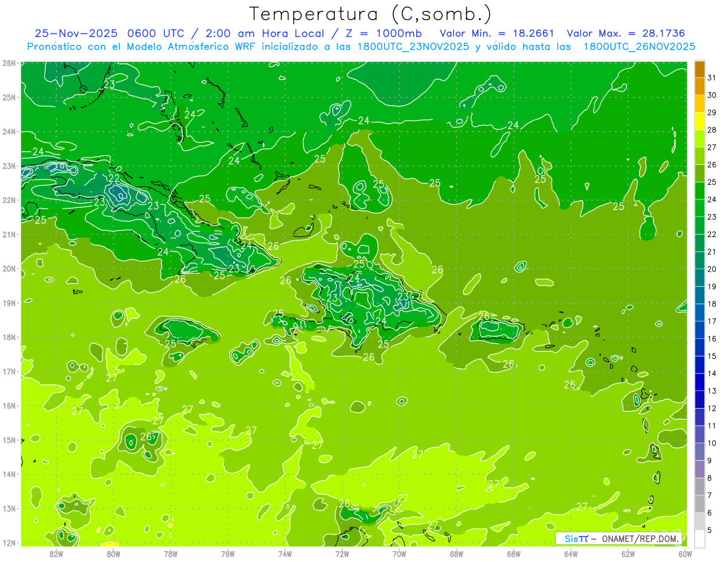Screen dimensions: 728x562
Task: Click the 82W longitude axis label
Action: click(x=56, y=554)
